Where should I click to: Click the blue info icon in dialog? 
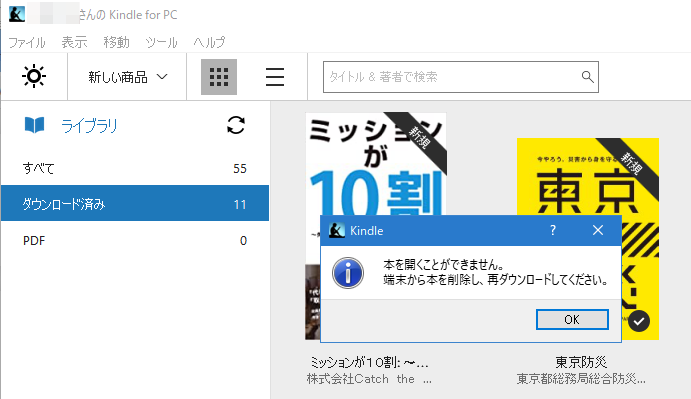[x=348, y=273]
